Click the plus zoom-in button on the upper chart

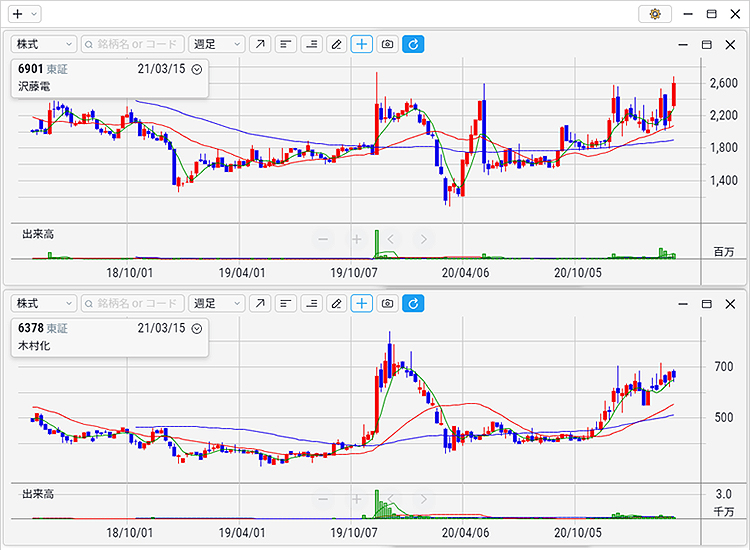(x=357, y=239)
